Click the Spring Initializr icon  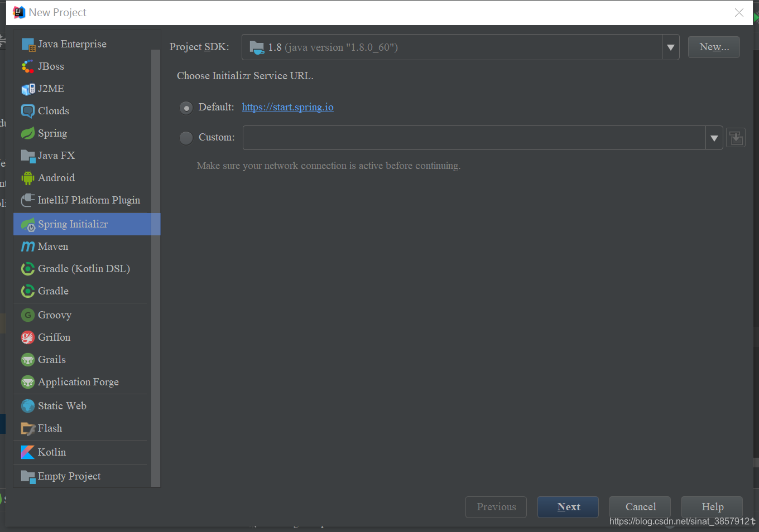pyautogui.click(x=28, y=224)
